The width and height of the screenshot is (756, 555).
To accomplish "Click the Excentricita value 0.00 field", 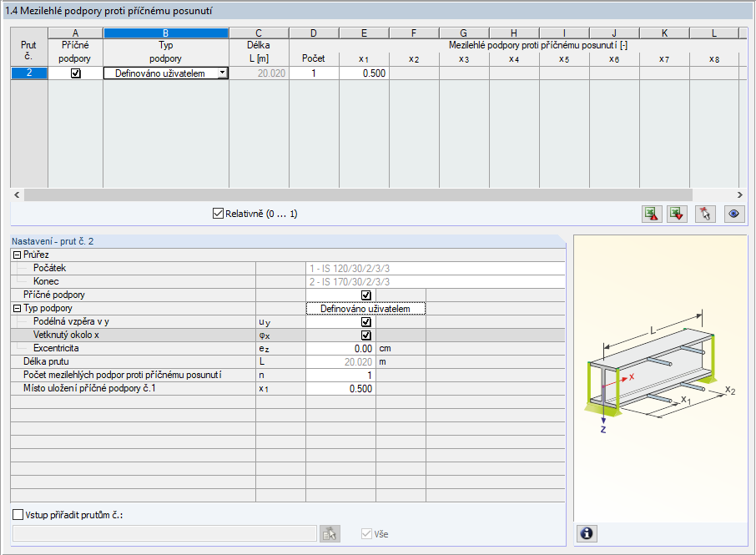I will (340, 348).
